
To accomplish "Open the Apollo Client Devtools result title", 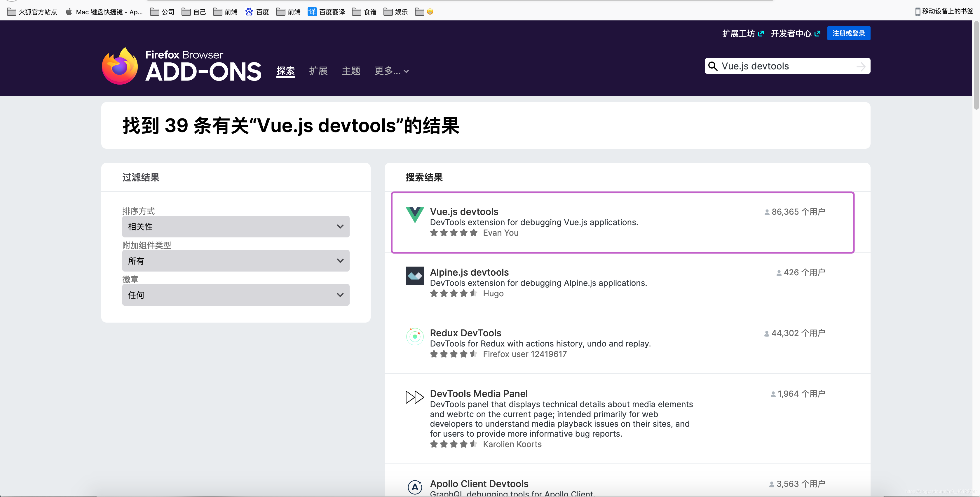I will point(479,484).
